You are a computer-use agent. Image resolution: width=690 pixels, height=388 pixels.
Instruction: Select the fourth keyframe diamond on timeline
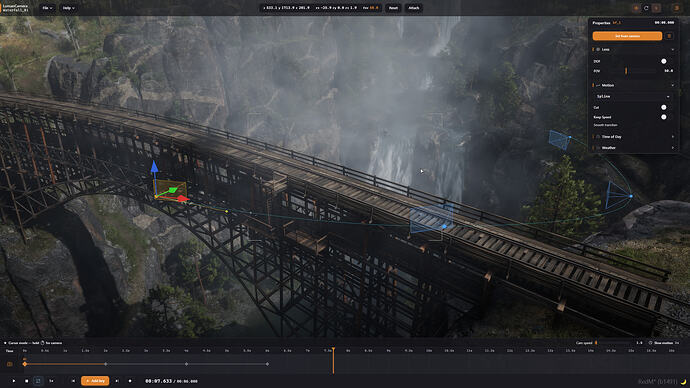click(x=267, y=364)
